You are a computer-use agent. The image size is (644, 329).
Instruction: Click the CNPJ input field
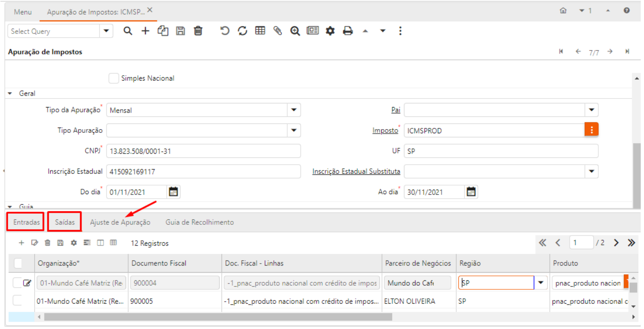click(x=203, y=151)
